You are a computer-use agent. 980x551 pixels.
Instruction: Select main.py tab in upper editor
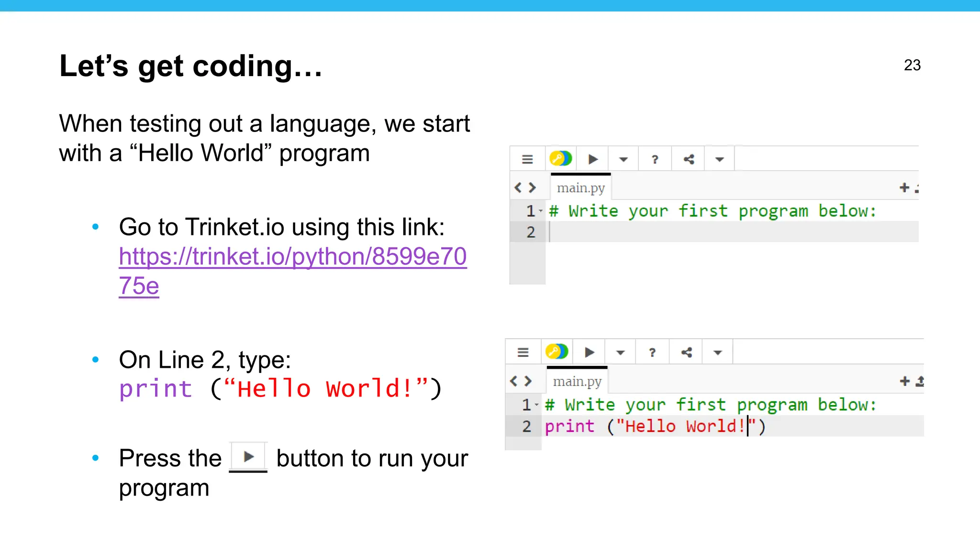point(580,188)
